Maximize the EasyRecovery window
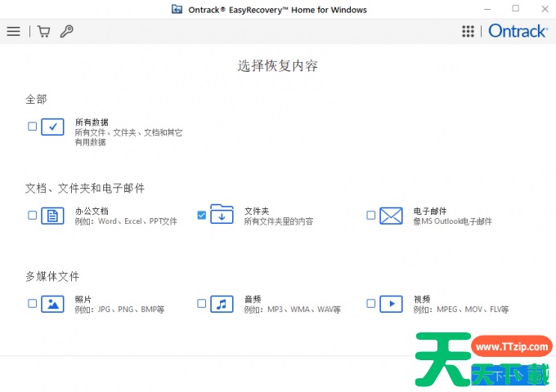Image resolution: width=556 pixels, height=392 pixels. [x=516, y=8]
